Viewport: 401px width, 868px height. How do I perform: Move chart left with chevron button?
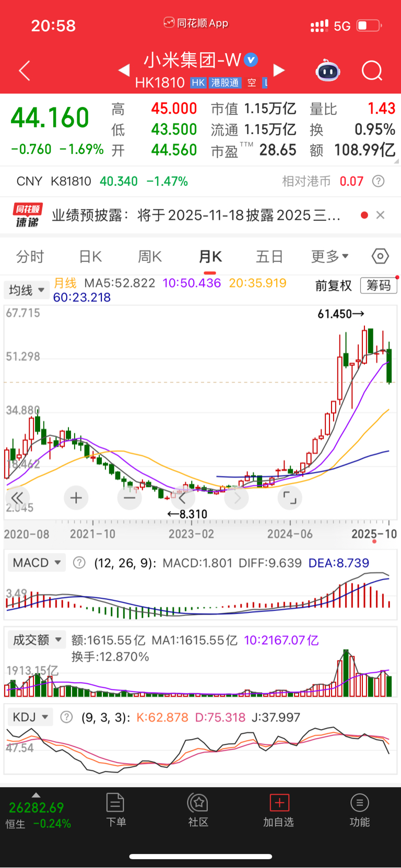(x=183, y=498)
